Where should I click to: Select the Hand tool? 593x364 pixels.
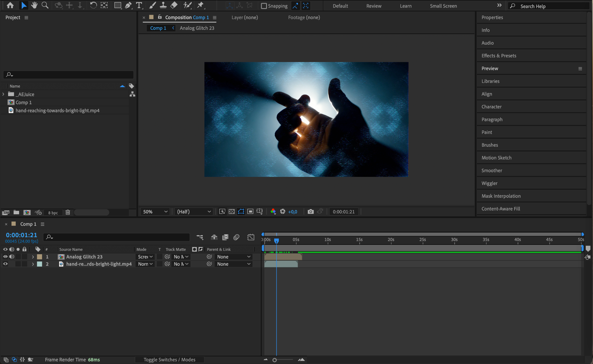[x=34, y=5]
